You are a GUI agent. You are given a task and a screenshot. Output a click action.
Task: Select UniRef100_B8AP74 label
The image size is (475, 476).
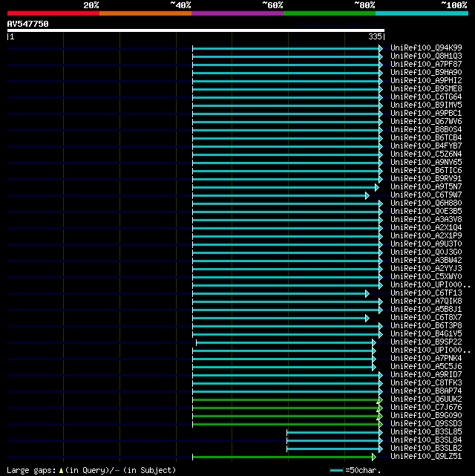click(x=426, y=391)
